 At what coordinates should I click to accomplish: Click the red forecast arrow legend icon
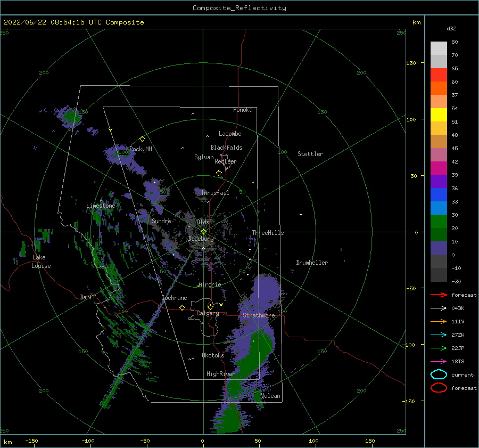(x=439, y=295)
